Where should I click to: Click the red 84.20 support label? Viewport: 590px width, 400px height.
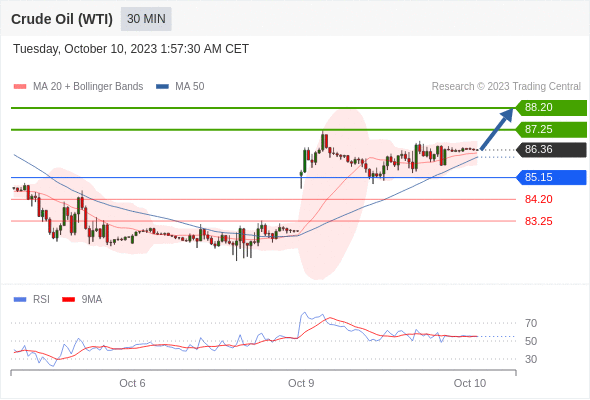538,199
